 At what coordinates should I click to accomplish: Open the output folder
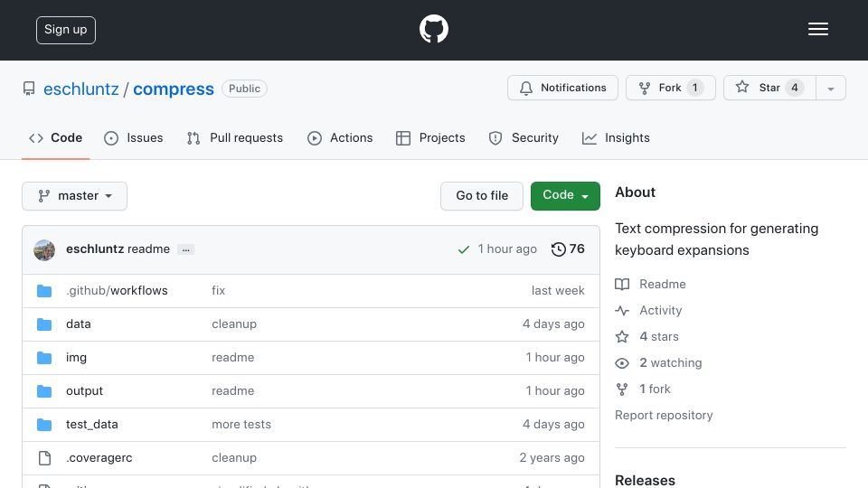pyautogui.click(x=84, y=390)
